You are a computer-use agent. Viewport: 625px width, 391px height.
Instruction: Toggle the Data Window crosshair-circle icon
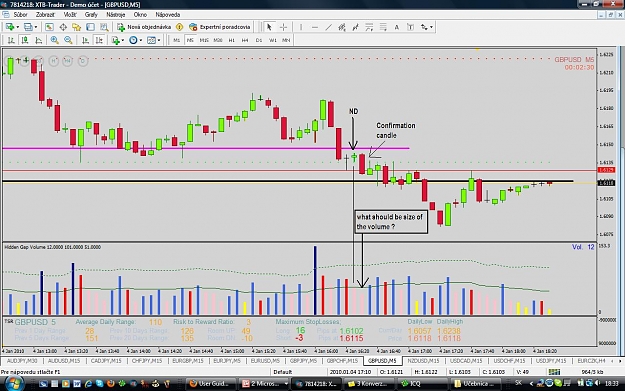click(x=63, y=27)
